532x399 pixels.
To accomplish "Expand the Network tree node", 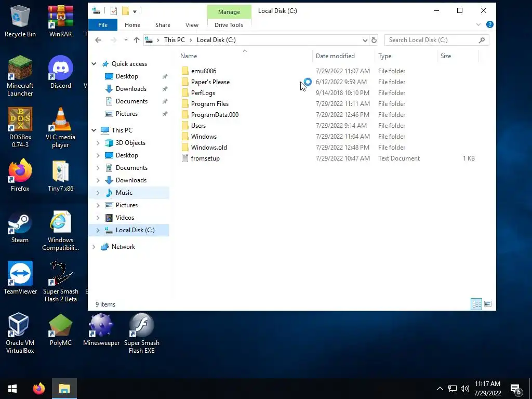I will coord(94,247).
